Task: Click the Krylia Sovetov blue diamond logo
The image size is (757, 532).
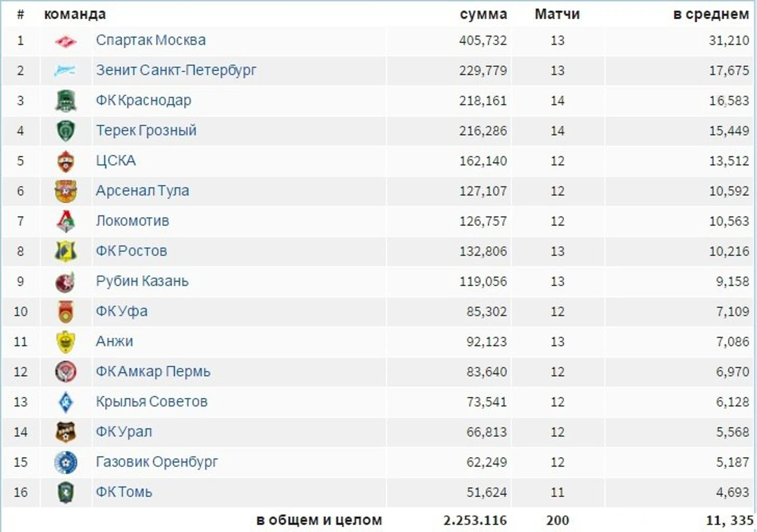Action: pos(66,402)
